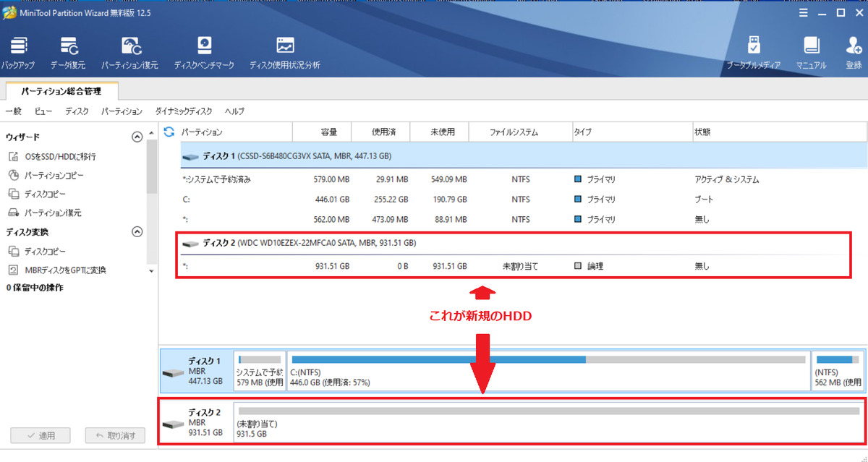Viewport: 868px width, 462px height.
Task: Sort by ファイルシステム column header
Action: (521, 132)
